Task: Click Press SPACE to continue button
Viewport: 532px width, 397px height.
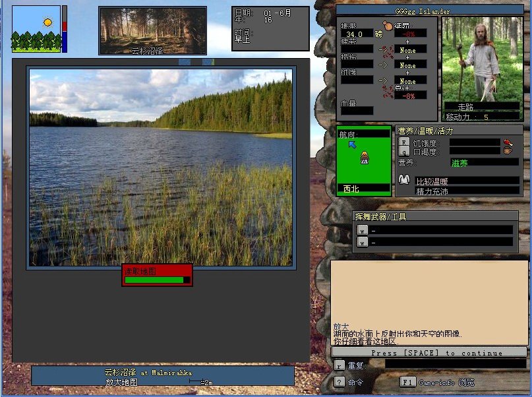Action: point(429,352)
